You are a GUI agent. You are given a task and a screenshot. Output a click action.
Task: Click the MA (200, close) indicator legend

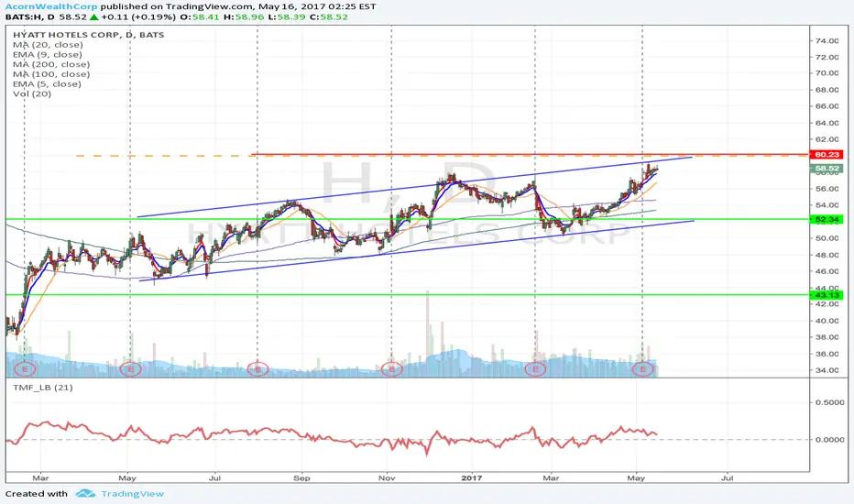point(51,64)
